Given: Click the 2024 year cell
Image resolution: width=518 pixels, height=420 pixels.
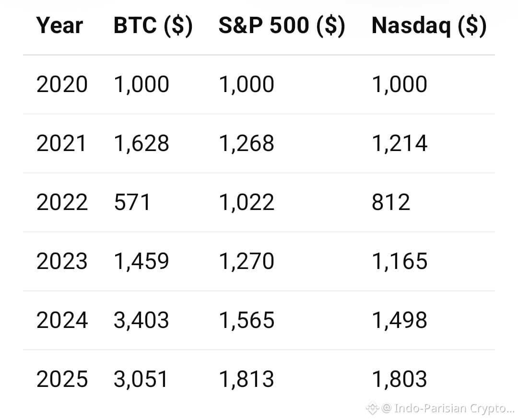Looking at the screenshot, I should coord(62,320).
